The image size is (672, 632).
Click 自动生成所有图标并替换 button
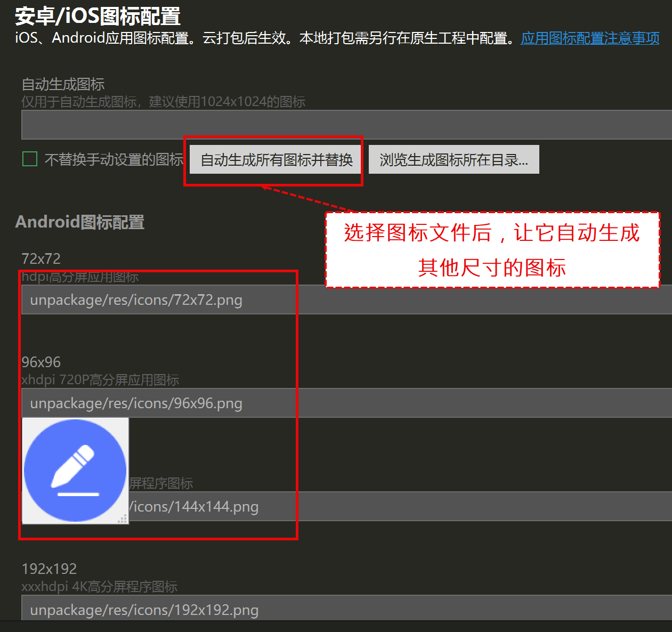click(276, 159)
